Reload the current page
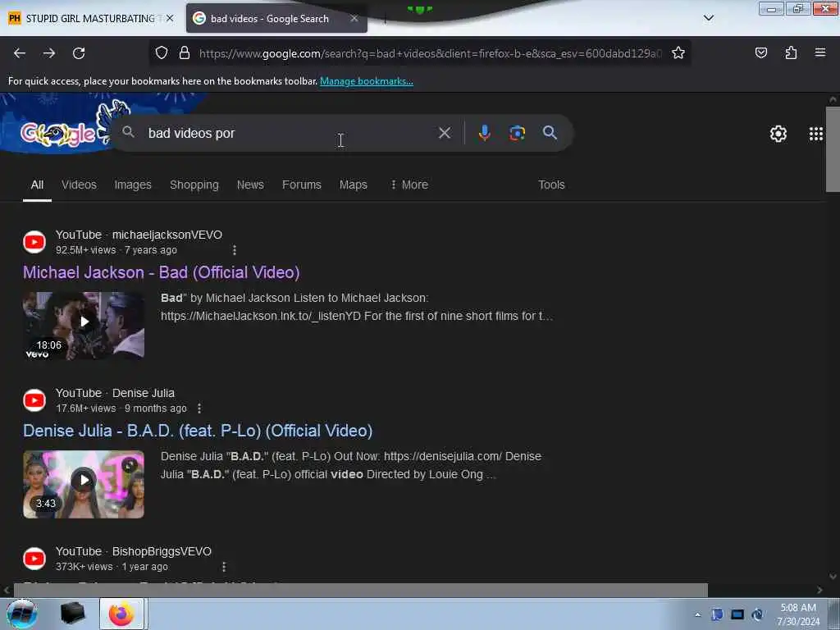The height and width of the screenshot is (630, 840). [79, 53]
